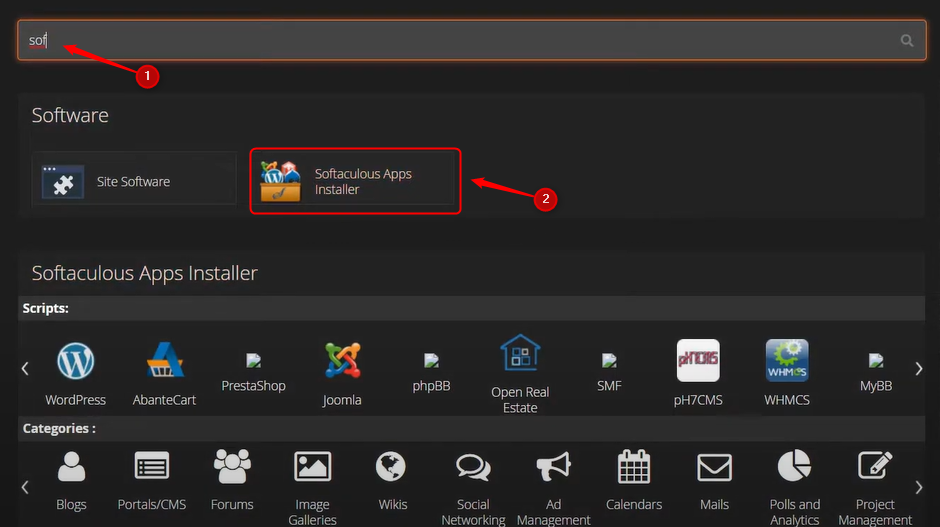The height and width of the screenshot is (527, 940).
Task: Click the search magnifier icon
Action: (906, 40)
